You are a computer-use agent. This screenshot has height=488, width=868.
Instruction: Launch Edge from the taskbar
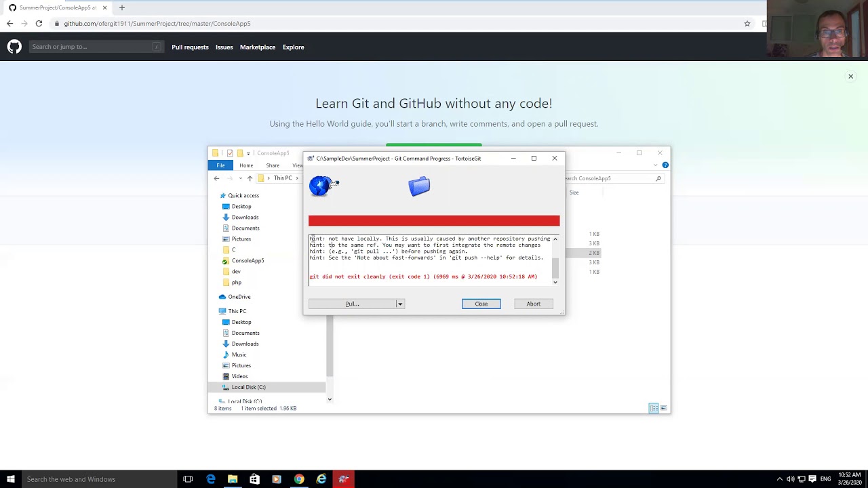[211, 479]
